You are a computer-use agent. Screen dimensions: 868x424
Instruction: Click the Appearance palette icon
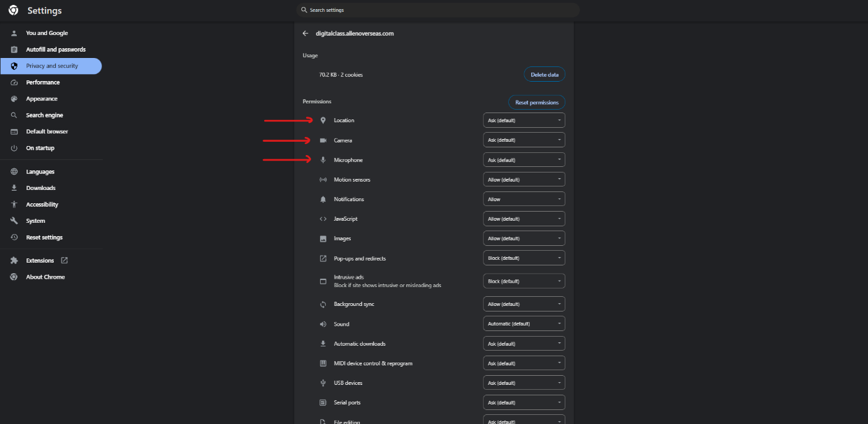14,98
